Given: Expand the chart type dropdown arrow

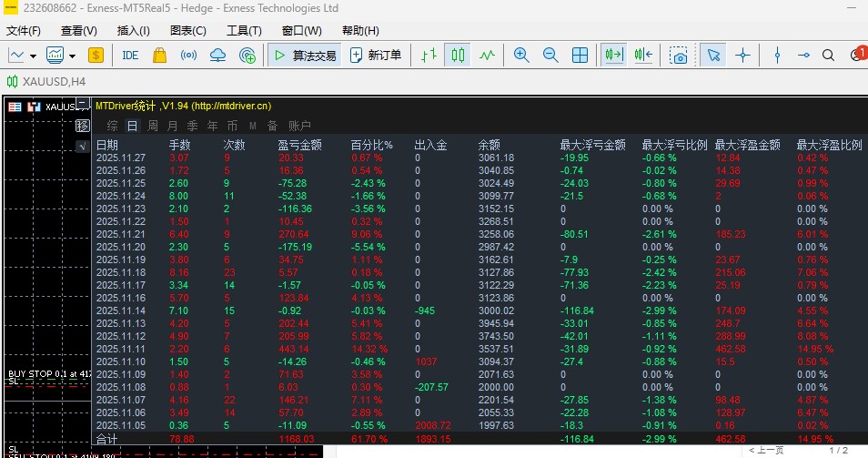Looking at the screenshot, I should tap(33, 56).
